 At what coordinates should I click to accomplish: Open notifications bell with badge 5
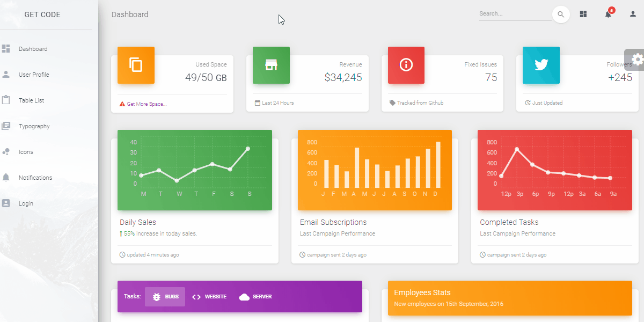[x=609, y=13]
